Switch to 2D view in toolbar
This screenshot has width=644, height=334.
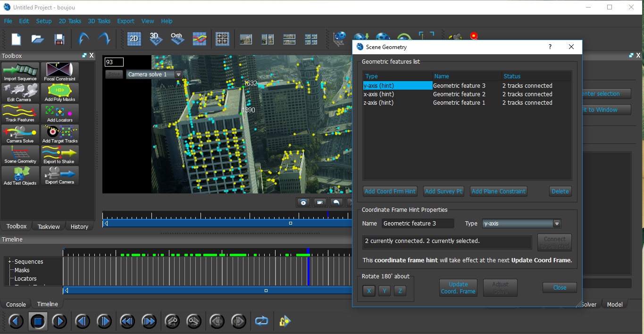point(134,39)
